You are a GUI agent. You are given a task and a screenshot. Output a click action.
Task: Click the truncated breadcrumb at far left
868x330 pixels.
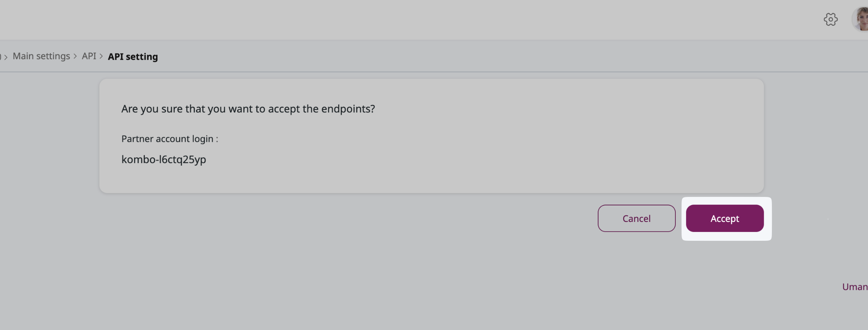pyautogui.click(x=1, y=57)
